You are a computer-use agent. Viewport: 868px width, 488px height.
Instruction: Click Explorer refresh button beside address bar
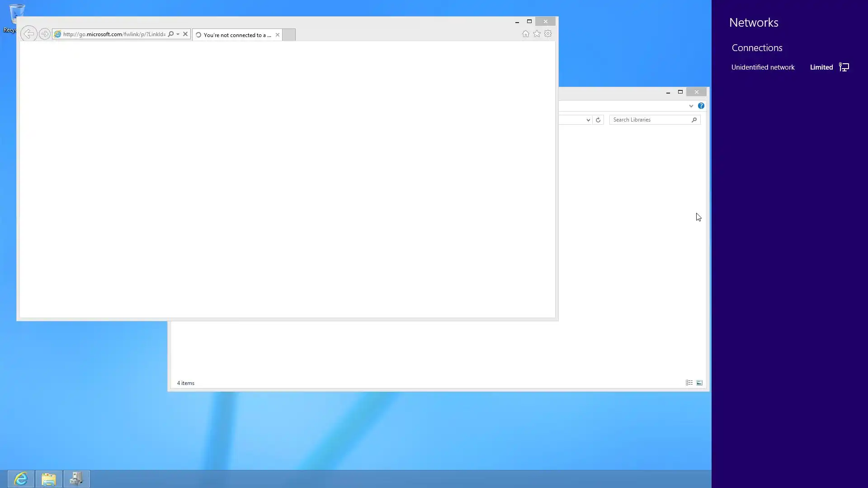coord(598,120)
